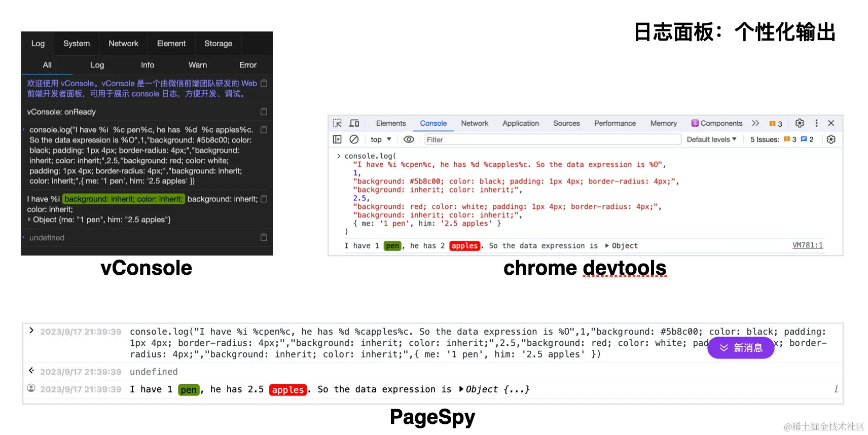
Task: Open VM781:1 source link
Action: click(x=808, y=245)
